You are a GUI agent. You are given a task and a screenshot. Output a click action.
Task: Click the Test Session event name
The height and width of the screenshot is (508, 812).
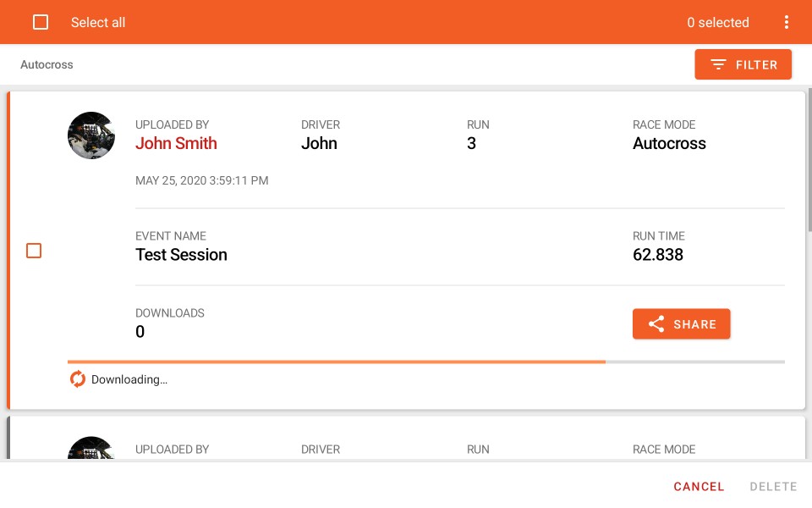181,255
